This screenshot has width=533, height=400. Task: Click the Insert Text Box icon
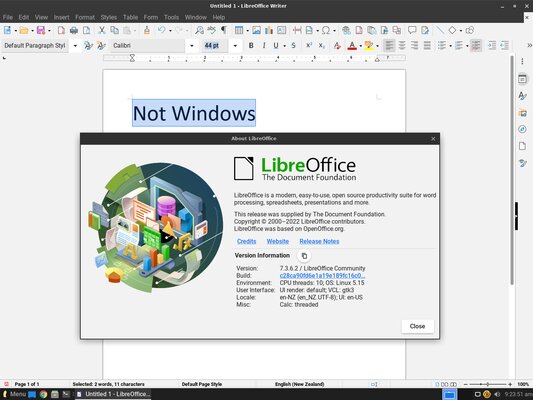(x=281, y=30)
